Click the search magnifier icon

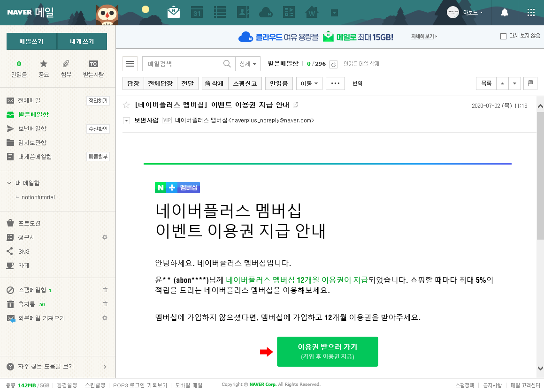tap(227, 64)
